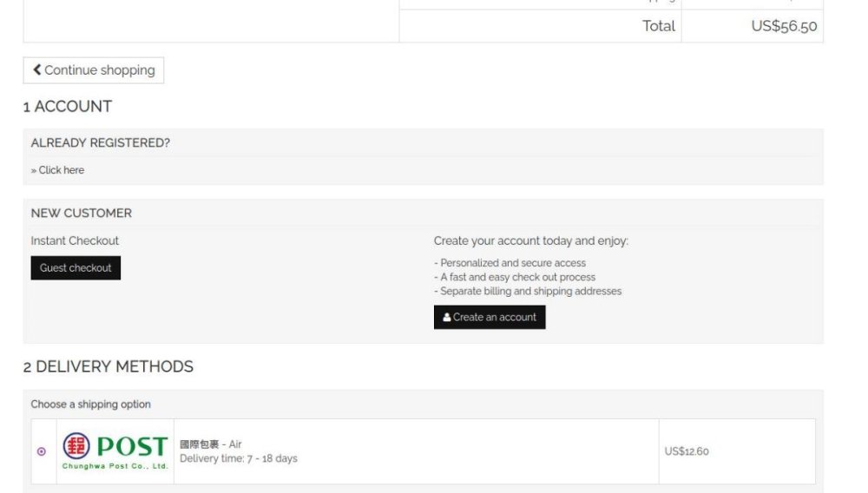Click the "Delivery time: 7 - 18 days" text
This screenshot has width=868, height=493.
click(x=239, y=458)
